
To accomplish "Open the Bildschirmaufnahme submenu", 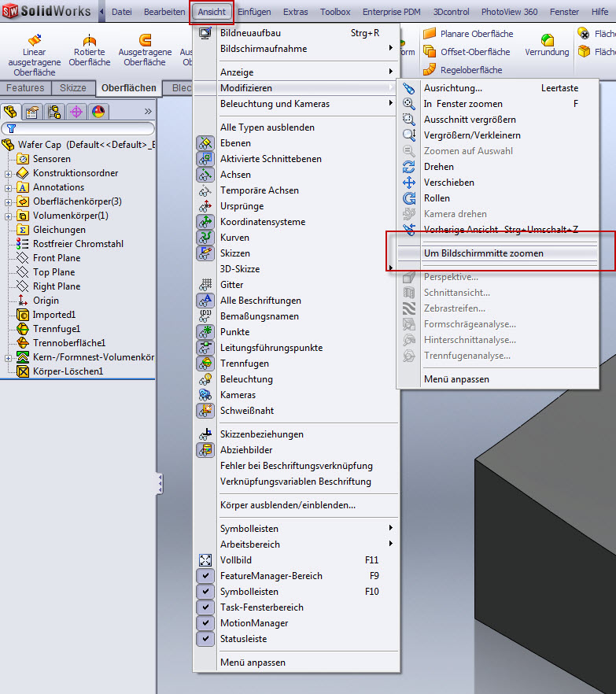I will coord(296,49).
